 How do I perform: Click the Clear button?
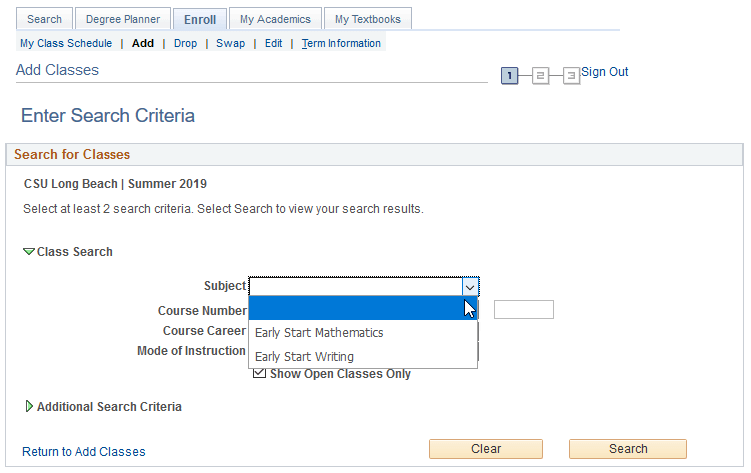pos(486,449)
